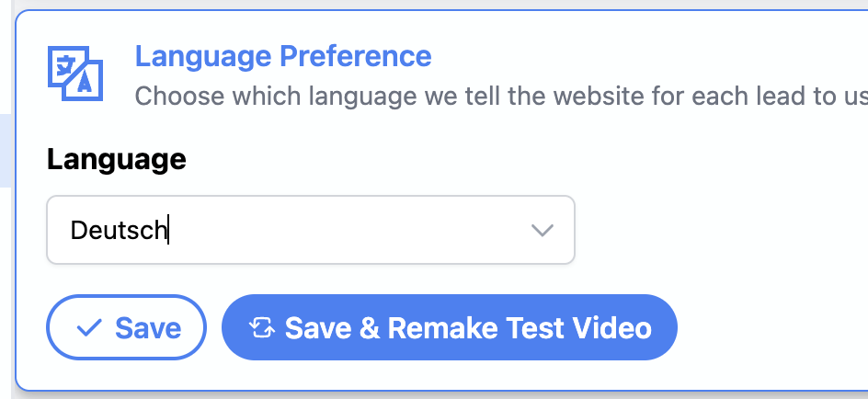Click Save & Remake Test Video button
This screenshot has height=399, width=868.
pos(450,327)
